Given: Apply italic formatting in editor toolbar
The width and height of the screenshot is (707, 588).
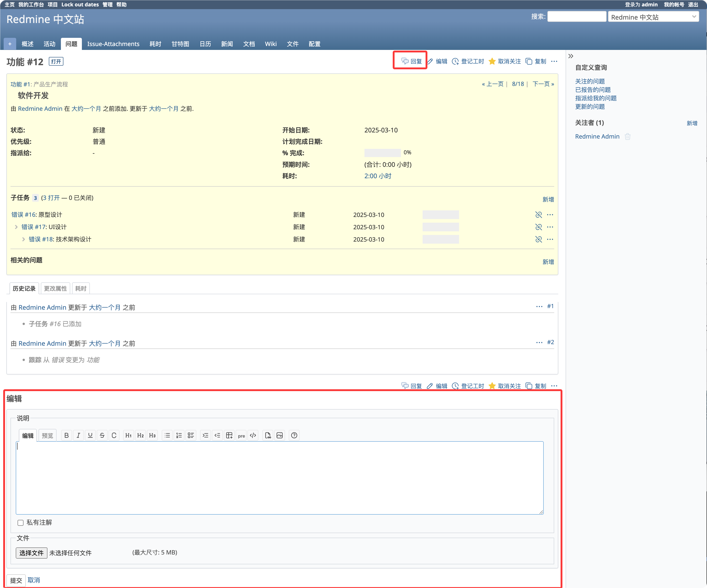Looking at the screenshot, I should point(78,435).
